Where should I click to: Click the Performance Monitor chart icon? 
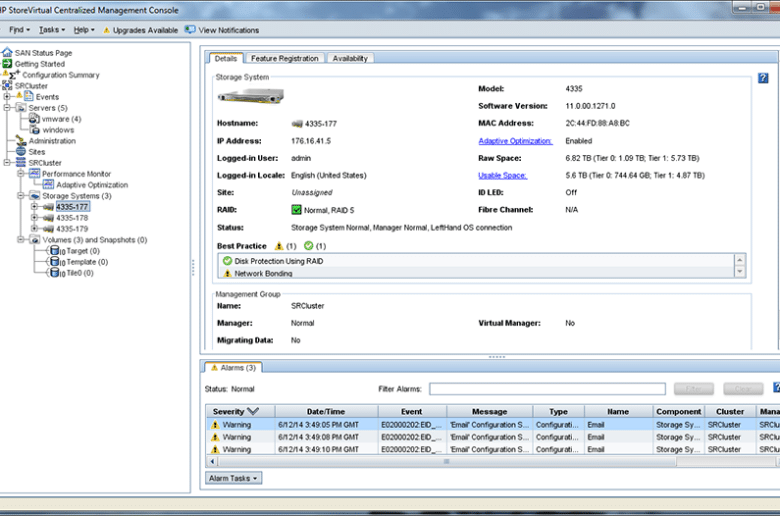34,173
